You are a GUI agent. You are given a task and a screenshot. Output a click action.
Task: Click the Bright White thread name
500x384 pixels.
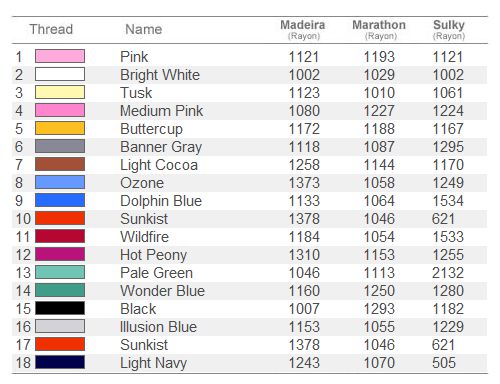click(x=160, y=75)
